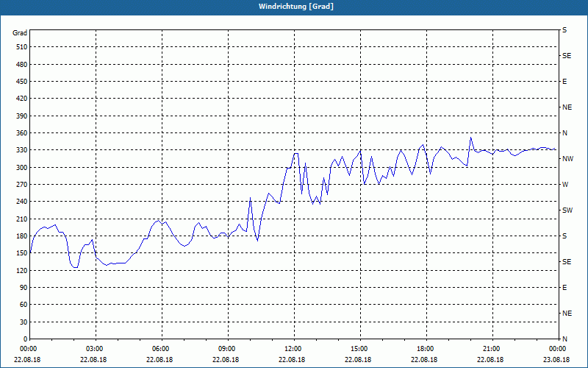Select the 510 value on degree axis

(22, 47)
